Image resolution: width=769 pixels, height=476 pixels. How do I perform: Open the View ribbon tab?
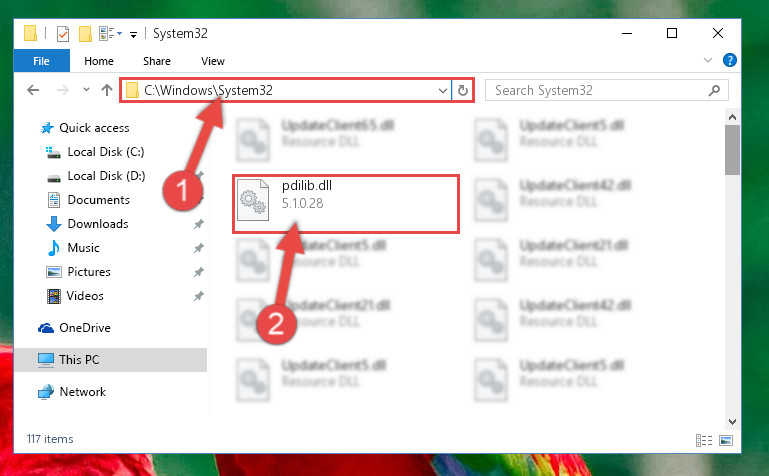tap(213, 61)
